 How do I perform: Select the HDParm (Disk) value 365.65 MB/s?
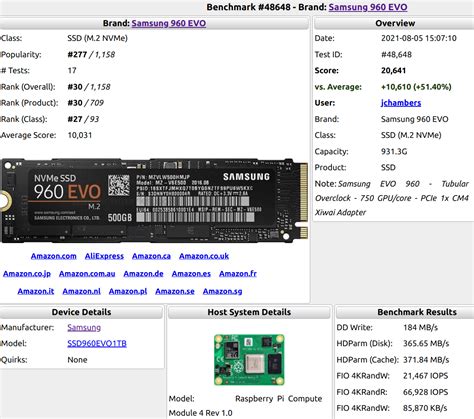click(x=426, y=343)
